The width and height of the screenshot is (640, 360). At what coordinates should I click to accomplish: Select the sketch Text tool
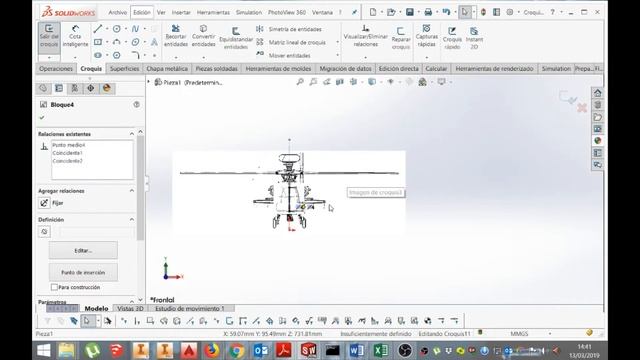(154, 42)
